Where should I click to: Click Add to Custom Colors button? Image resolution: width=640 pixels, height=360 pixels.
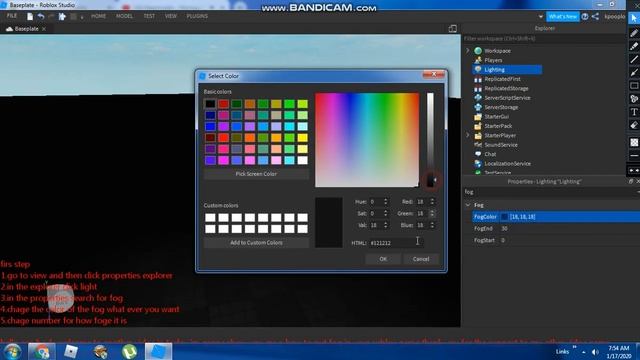pyautogui.click(x=256, y=242)
